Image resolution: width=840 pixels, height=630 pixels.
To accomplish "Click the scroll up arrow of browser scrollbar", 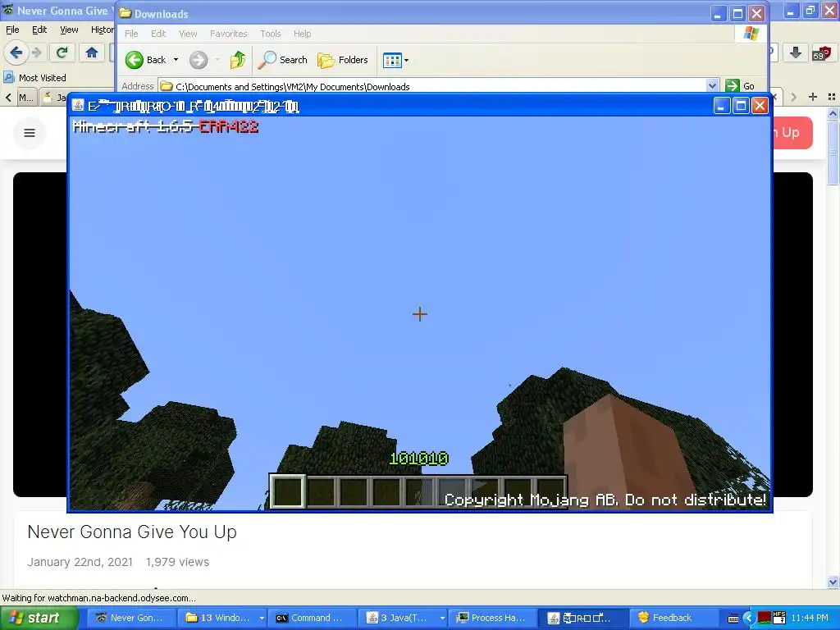I will (833, 113).
